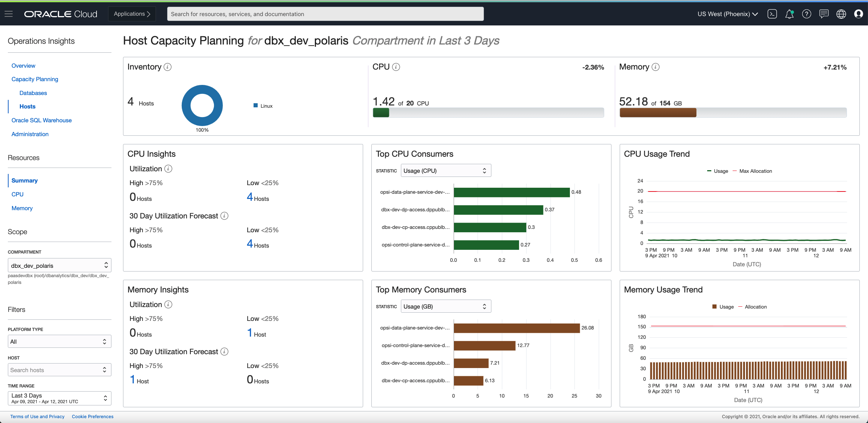Viewport: 868px width, 423px height.
Task: Switch to the Databases capacity planning page
Action: tap(33, 93)
